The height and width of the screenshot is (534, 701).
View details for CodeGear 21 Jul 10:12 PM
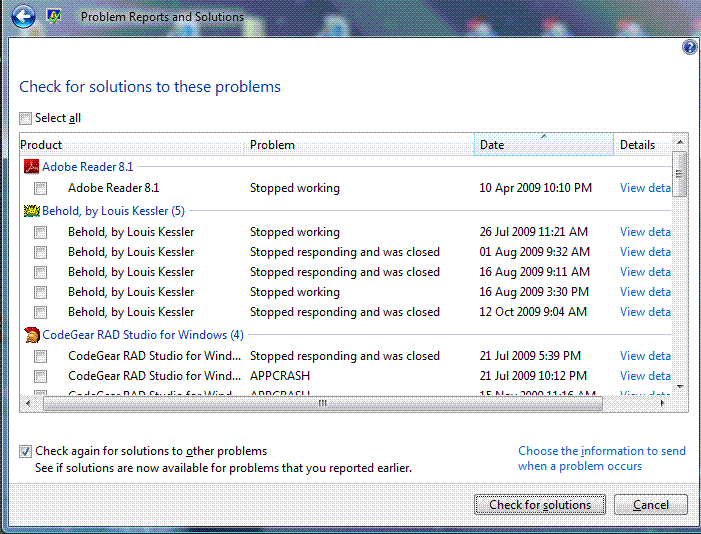click(x=645, y=376)
